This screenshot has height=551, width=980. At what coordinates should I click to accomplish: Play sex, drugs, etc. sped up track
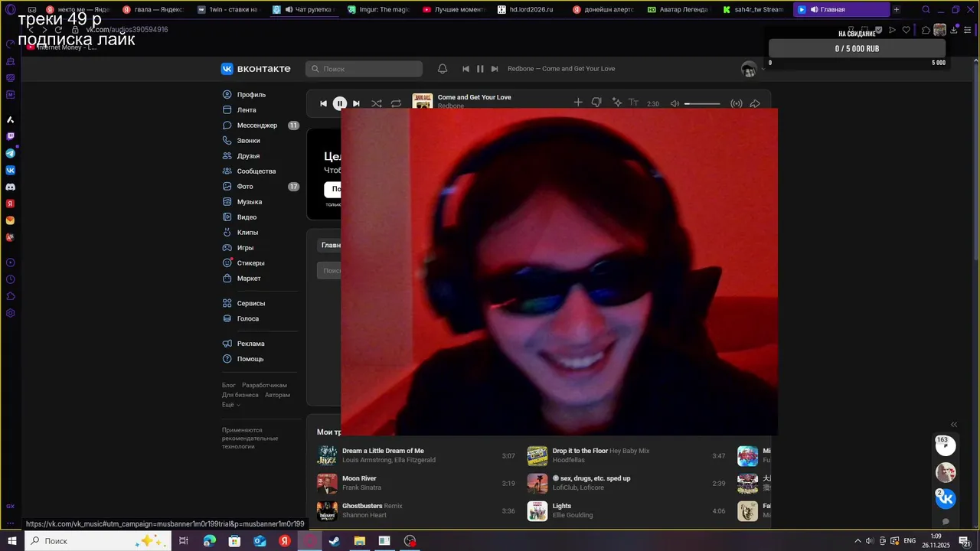[x=537, y=484]
